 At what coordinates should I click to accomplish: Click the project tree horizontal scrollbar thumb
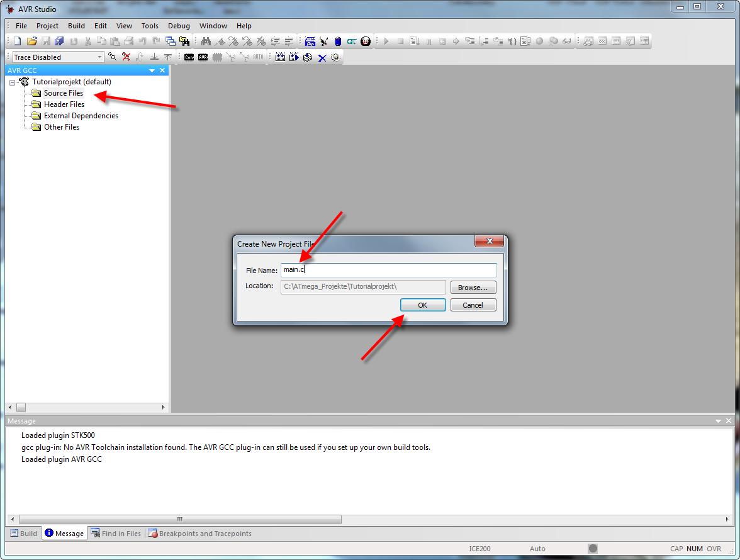[21, 407]
